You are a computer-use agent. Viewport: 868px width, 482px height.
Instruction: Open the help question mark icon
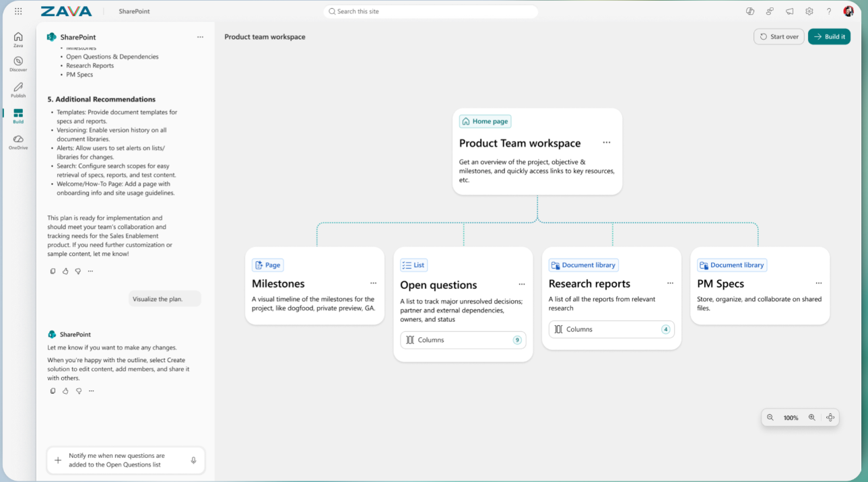click(x=829, y=11)
